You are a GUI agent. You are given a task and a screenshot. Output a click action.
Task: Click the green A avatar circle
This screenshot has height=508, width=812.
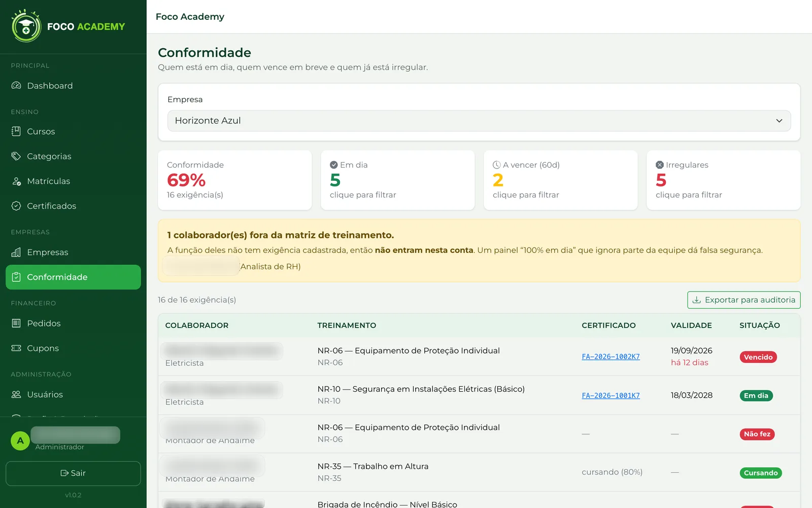coord(20,440)
